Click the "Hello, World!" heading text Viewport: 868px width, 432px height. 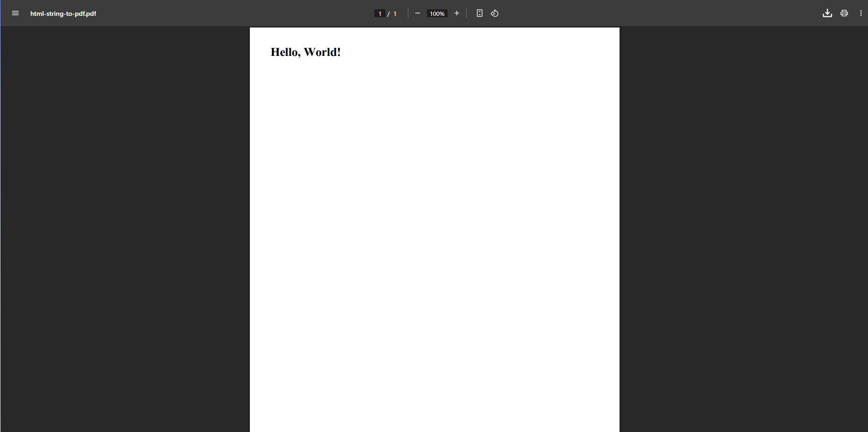tap(306, 52)
